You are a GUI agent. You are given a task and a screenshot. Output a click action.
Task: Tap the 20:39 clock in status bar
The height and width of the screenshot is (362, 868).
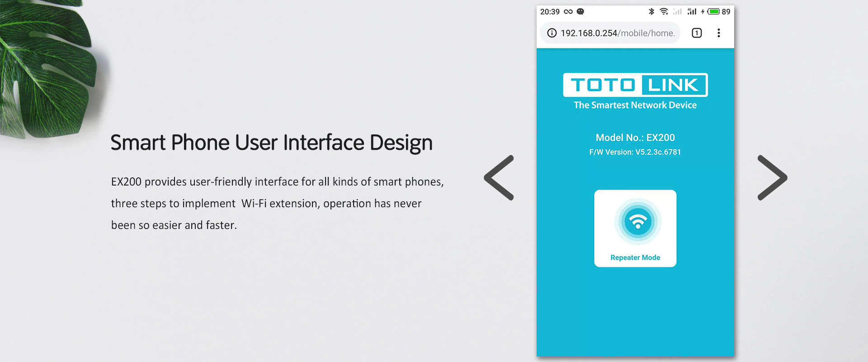click(550, 12)
